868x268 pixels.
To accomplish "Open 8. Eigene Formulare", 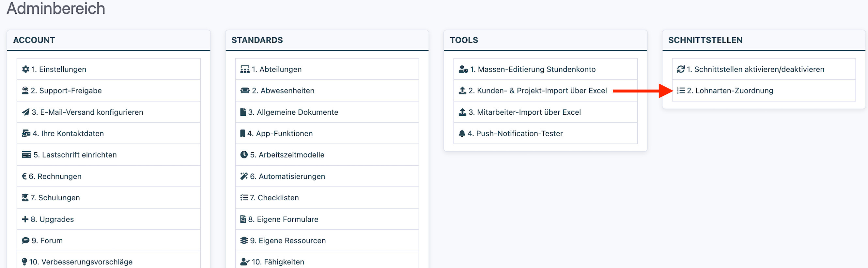I will click(x=327, y=219).
